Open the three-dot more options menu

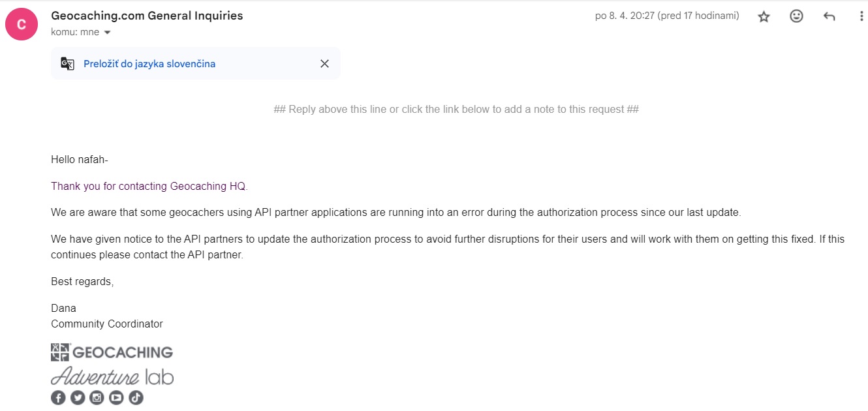[x=861, y=17]
